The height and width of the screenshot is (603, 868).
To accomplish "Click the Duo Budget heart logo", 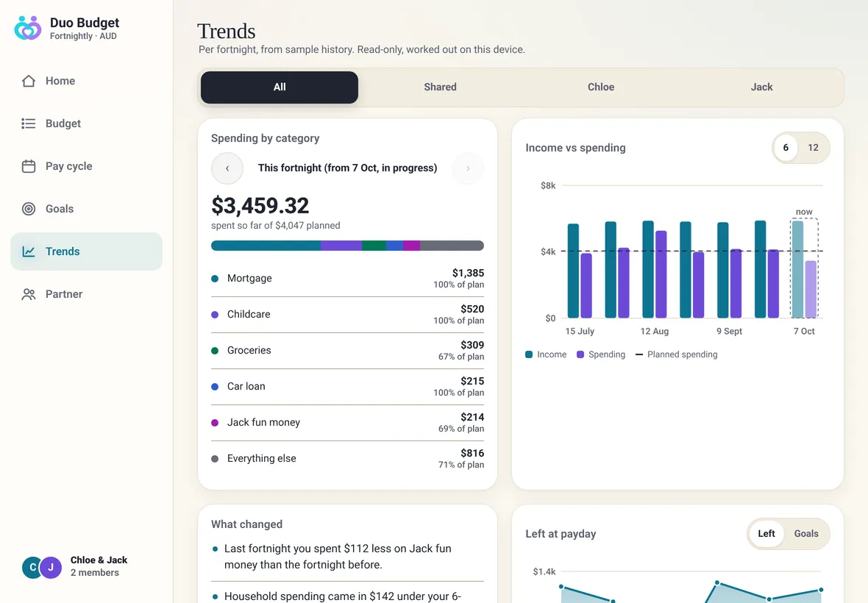I will (x=28, y=28).
